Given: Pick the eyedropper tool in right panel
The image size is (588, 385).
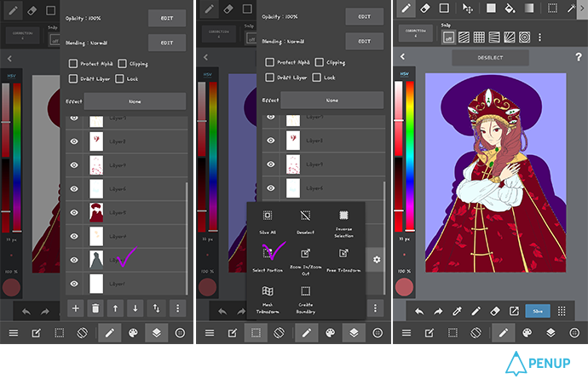Looking at the screenshot, I should [x=457, y=311].
